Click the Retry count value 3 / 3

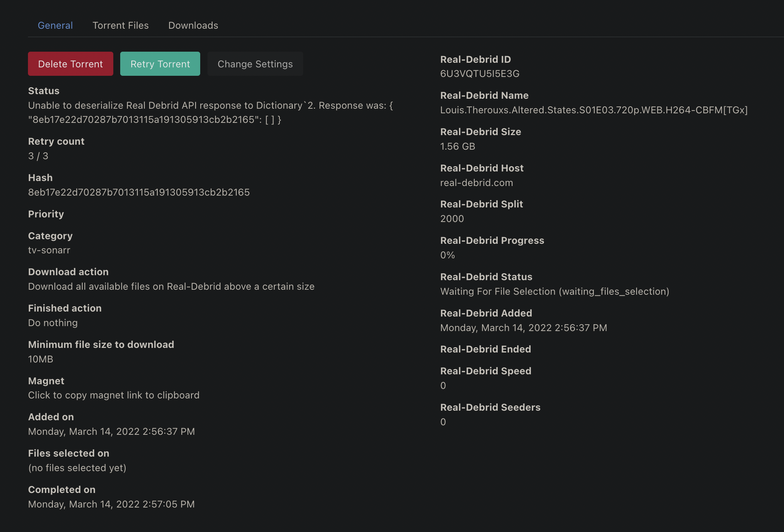38,156
